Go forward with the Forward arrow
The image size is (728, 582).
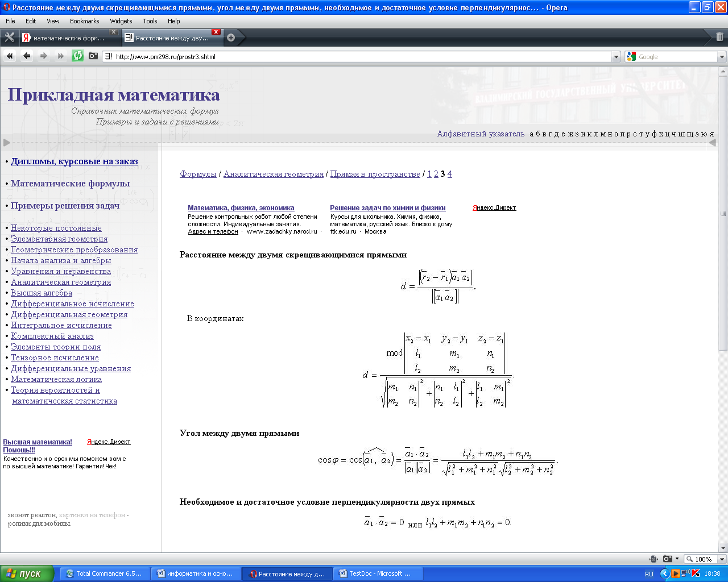(44, 56)
